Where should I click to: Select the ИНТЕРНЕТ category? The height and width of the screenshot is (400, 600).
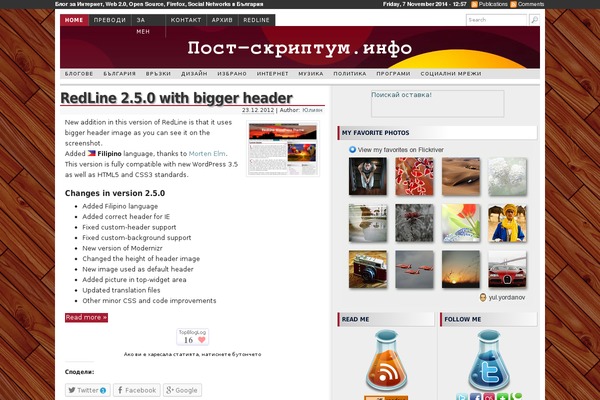[x=272, y=73]
